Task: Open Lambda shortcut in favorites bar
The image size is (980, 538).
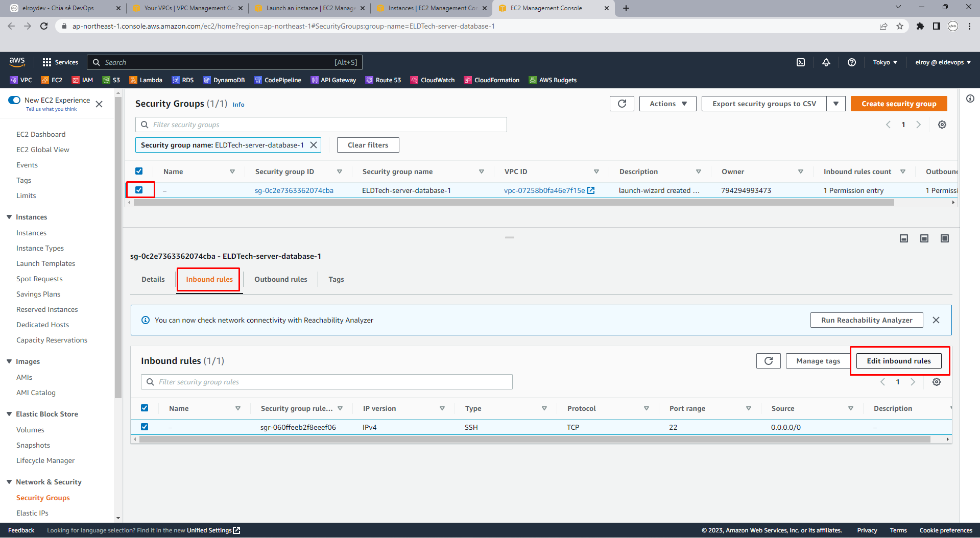Action: pos(146,80)
